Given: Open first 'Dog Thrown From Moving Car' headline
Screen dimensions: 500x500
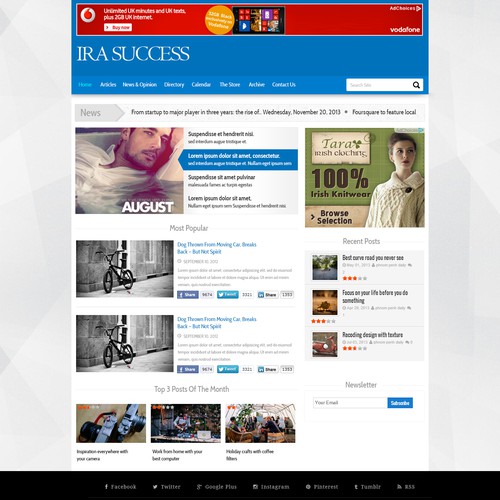Looking at the screenshot, I should (x=217, y=248).
